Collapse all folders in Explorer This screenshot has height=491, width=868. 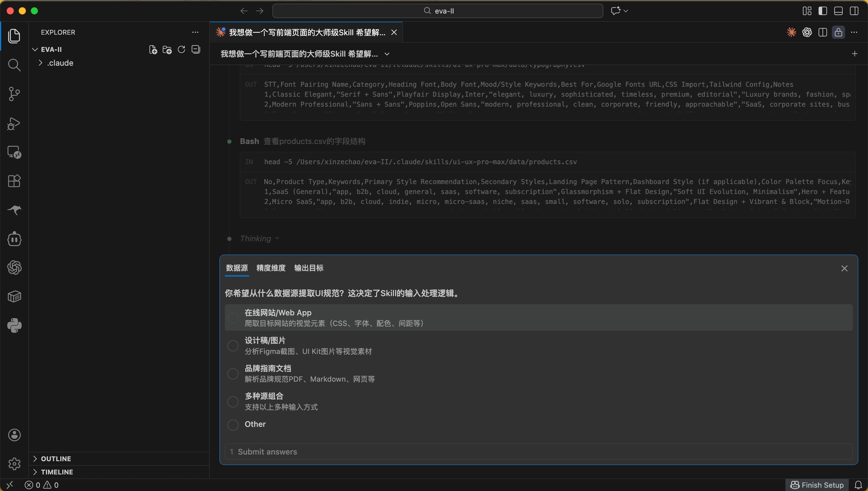[x=196, y=50]
